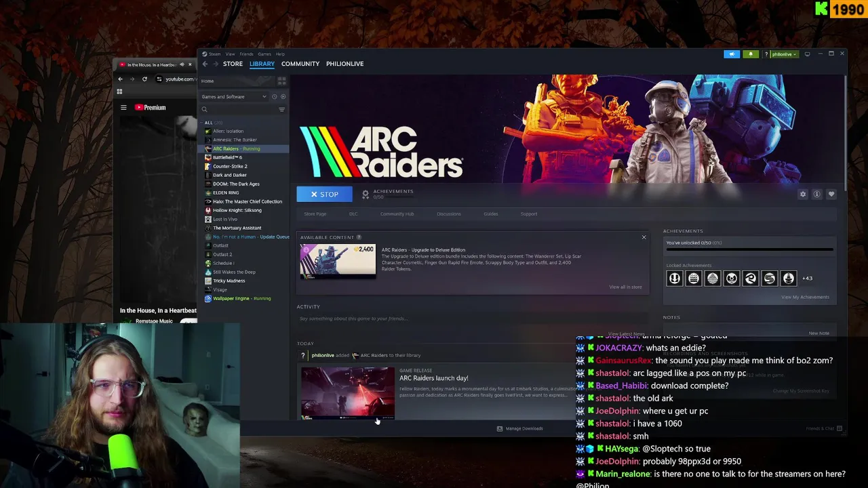
Task: Select ELDEN RING in library
Action: point(226,193)
